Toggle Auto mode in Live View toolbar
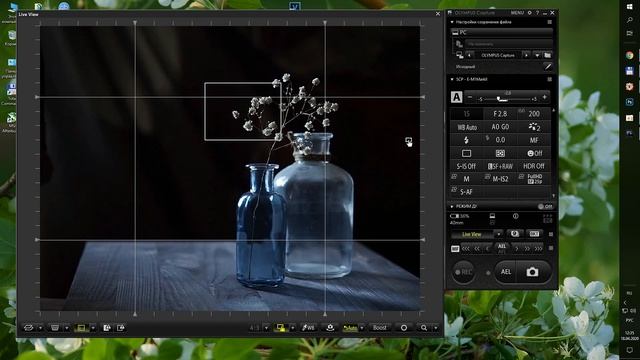This screenshot has height=360, width=640. [x=350, y=328]
